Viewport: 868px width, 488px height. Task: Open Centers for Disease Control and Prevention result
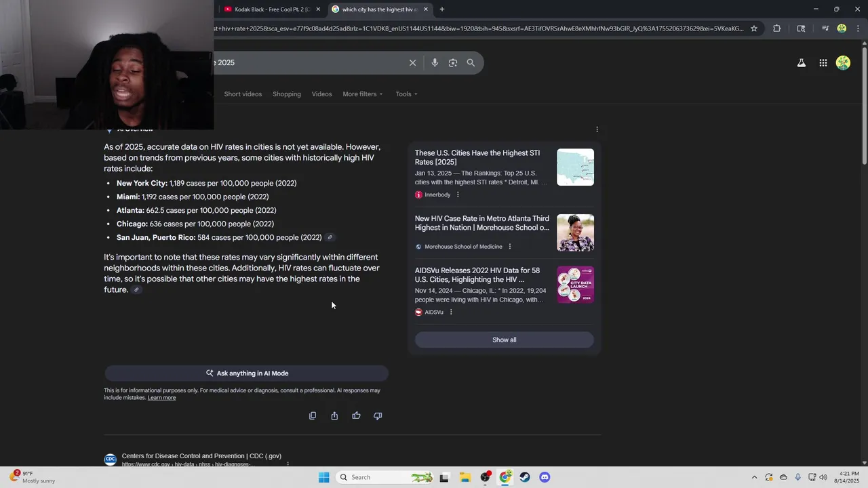201,456
